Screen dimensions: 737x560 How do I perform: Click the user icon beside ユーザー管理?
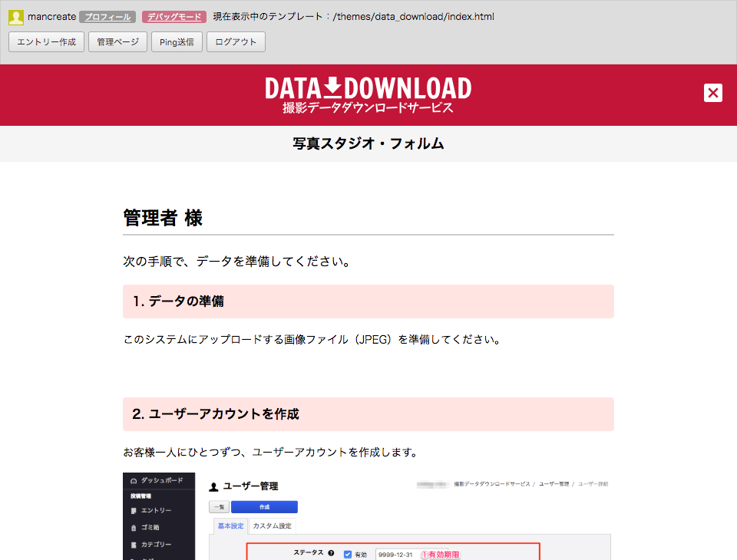pyautogui.click(x=213, y=486)
